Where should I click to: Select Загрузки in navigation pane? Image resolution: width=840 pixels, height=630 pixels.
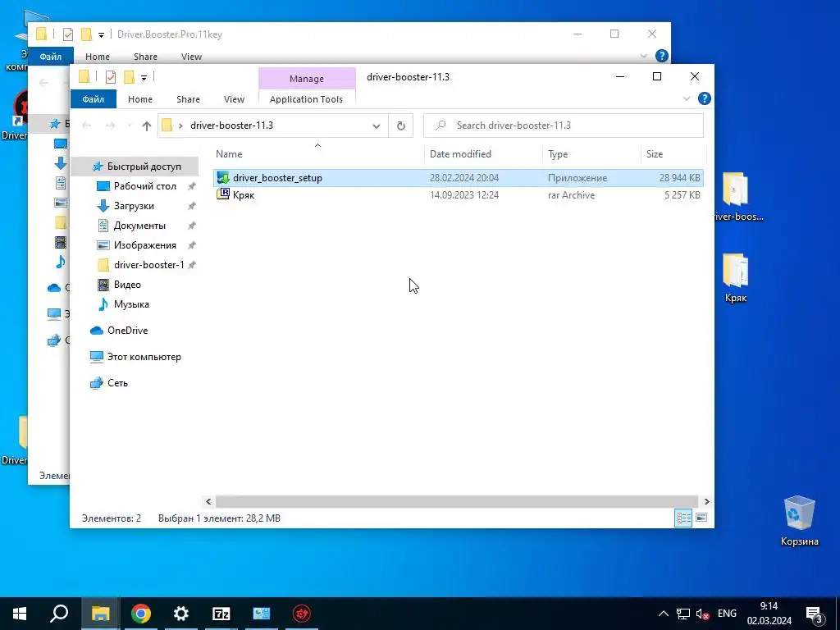(134, 206)
